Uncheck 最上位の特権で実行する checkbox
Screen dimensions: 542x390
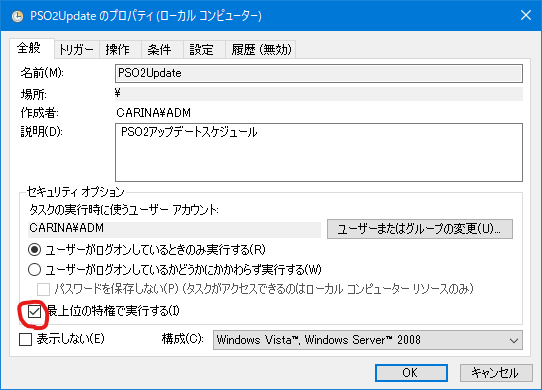pyautogui.click(x=34, y=312)
